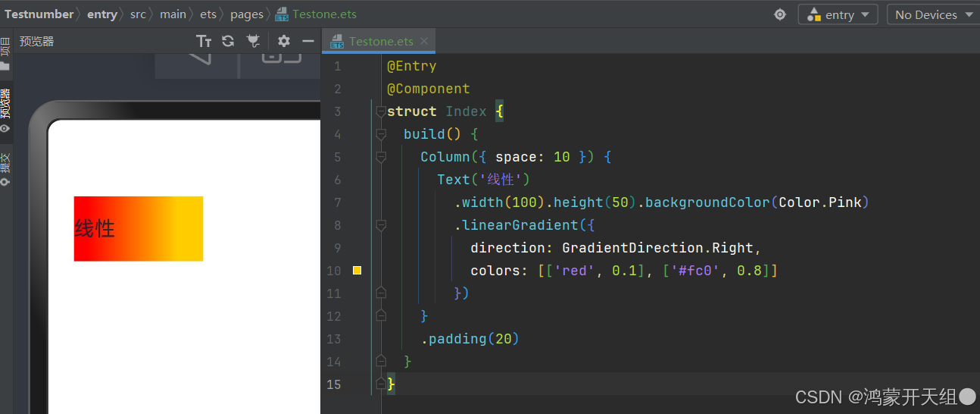Switch to the 预览器 side tab
Screen dimensions: 980x414
5,110
